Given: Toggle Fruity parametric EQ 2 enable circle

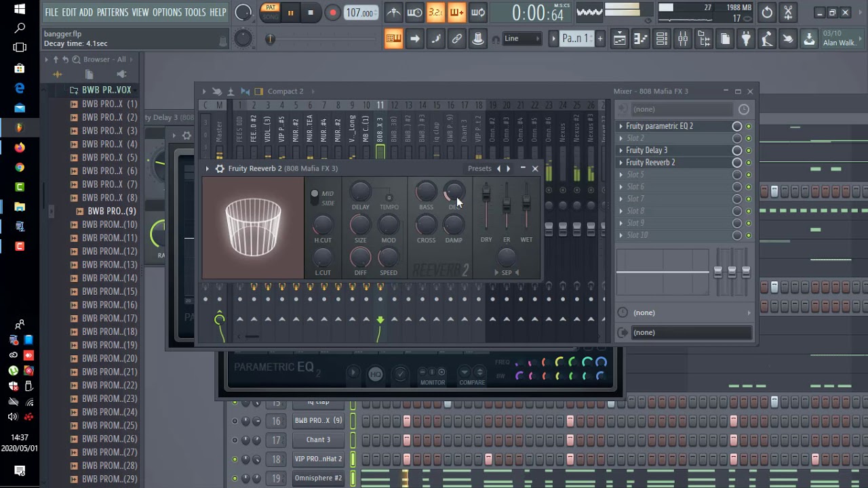Looking at the screenshot, I should click(736, 126).
